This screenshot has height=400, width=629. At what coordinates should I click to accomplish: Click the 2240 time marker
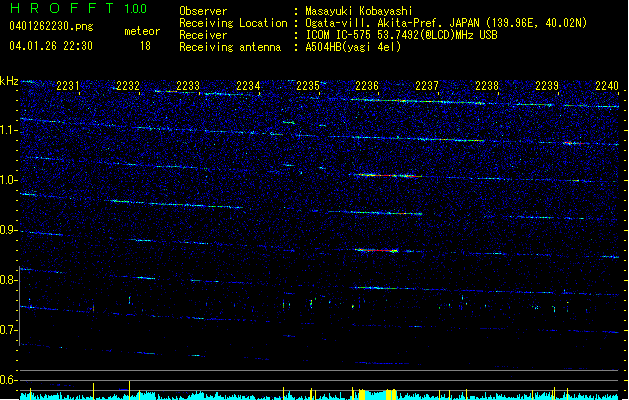coord(607,86)
